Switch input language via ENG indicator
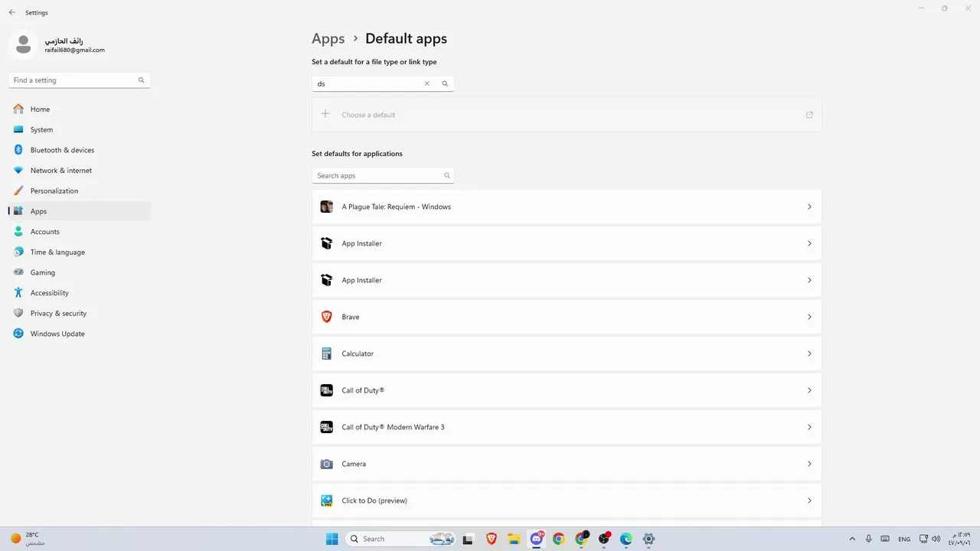The height and width of the screenshot is (551, 980). click(x=904, y=539)
